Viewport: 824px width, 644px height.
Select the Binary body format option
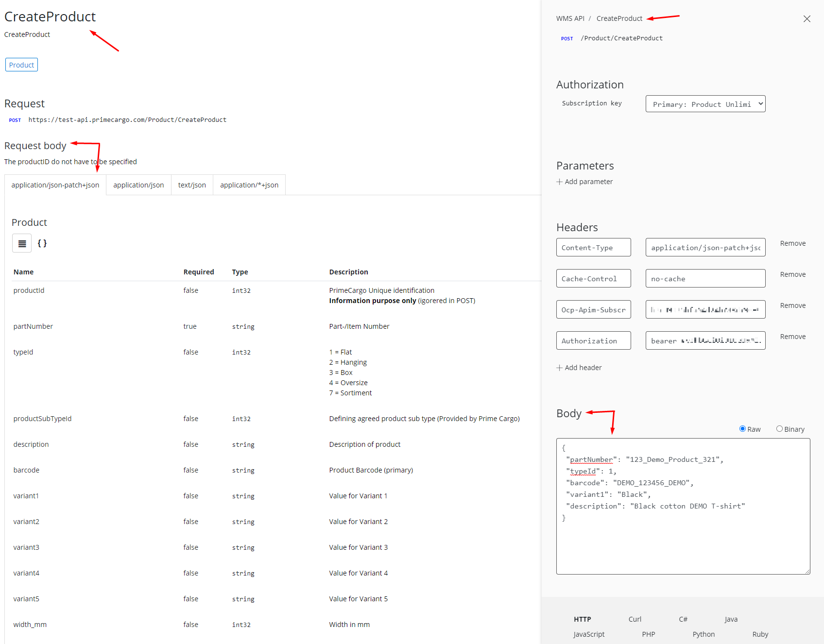pos(779,429)
